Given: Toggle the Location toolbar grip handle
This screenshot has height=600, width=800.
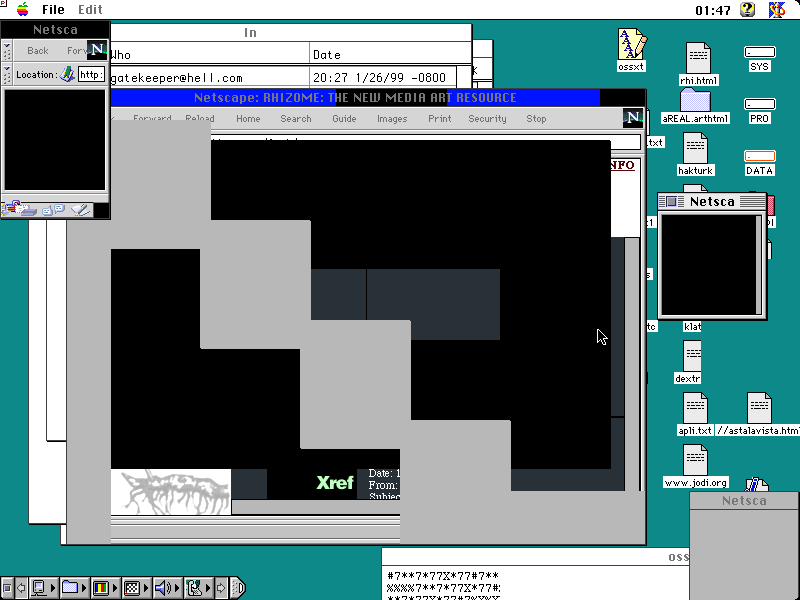Looking at the screenshot, I should [x=7, y=74].
